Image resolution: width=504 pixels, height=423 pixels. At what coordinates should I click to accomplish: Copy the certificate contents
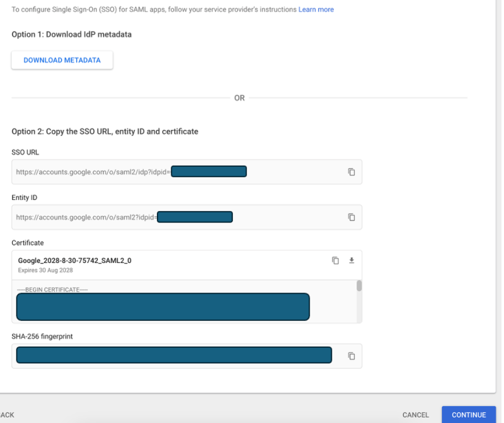[x=335, y=260]
